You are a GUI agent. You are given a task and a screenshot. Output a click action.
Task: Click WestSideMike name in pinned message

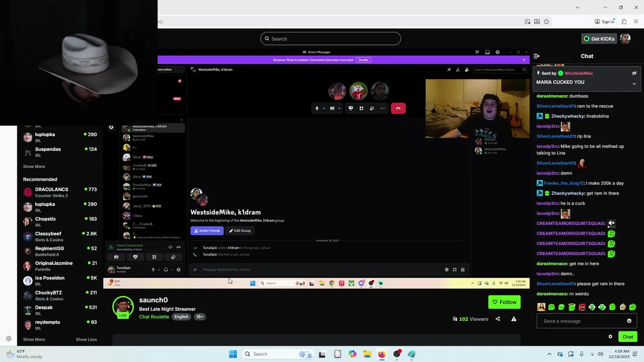[579, 73]
